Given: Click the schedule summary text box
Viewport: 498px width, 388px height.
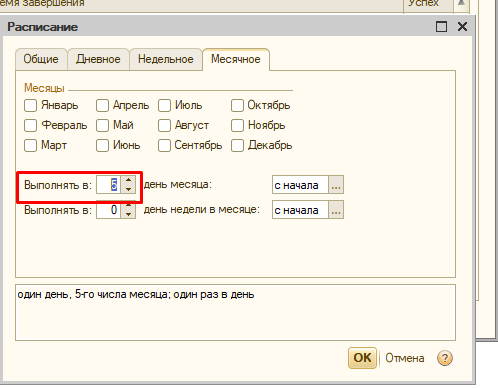Looking at the screenshot, I should click(235, 312).
